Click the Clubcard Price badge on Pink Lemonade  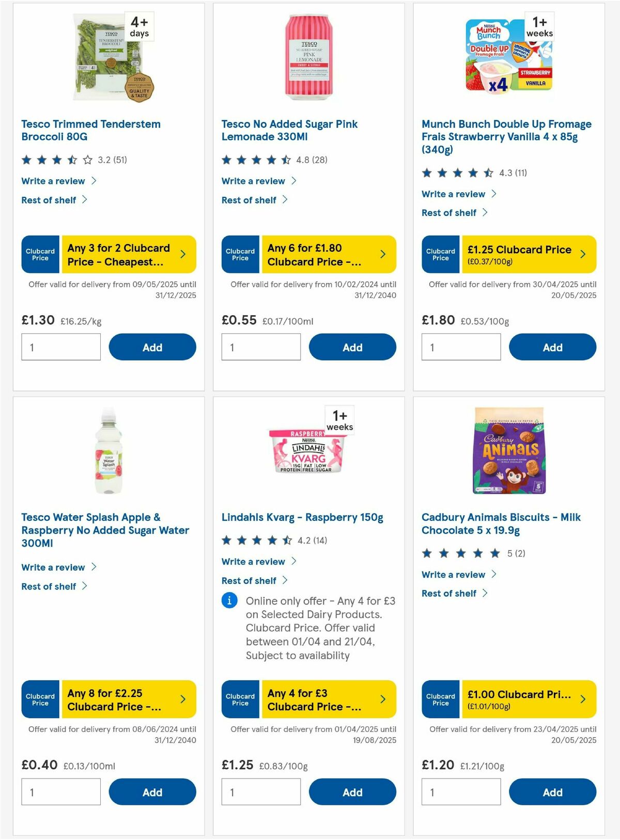[x=240, y=254]
